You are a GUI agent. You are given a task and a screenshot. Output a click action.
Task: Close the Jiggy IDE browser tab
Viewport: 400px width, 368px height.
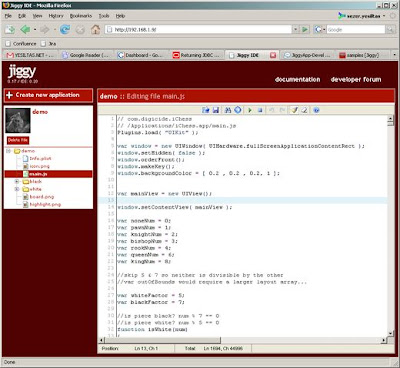[273, 55]
